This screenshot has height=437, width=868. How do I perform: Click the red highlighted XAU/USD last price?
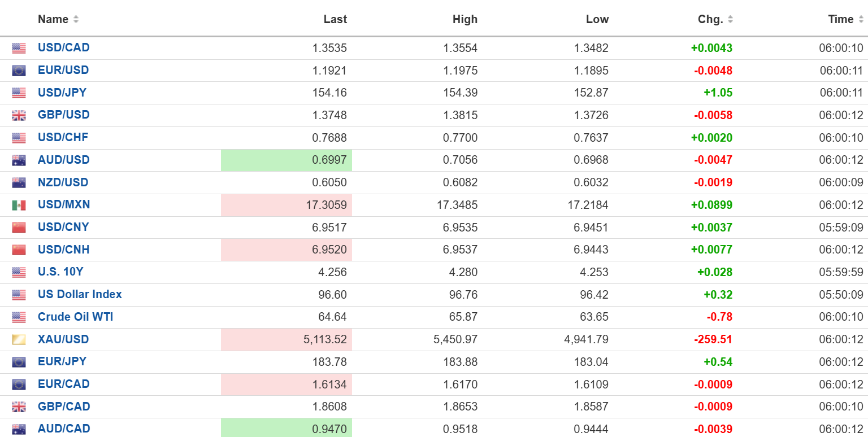(323, 339)
